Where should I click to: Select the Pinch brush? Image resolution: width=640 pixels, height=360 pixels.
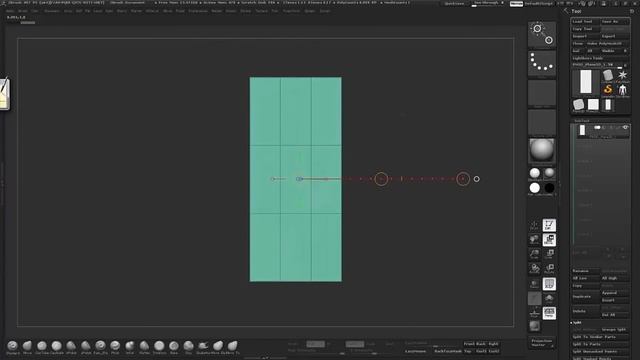click(x=115, y=347)
